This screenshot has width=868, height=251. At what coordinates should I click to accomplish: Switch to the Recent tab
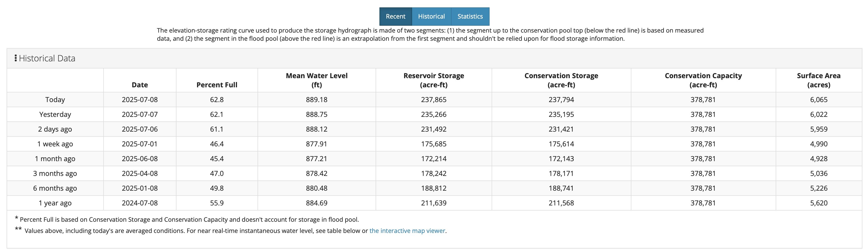(395, 17)
